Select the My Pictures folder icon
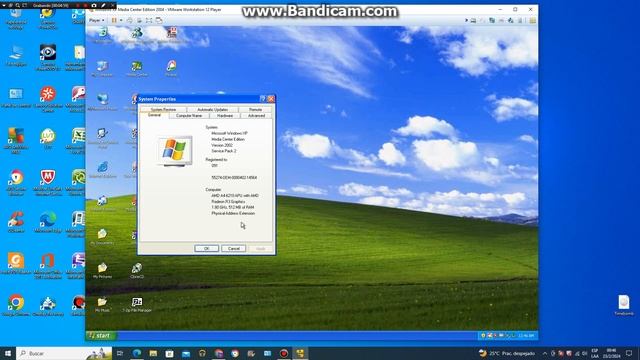 pos(102,271)
